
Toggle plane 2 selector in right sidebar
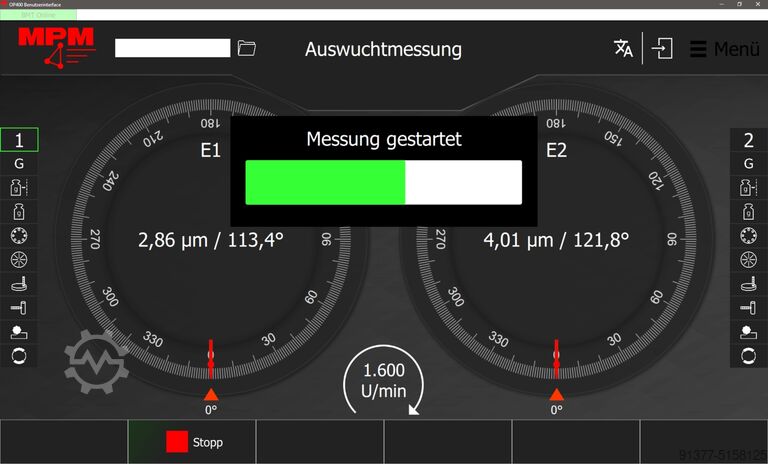click(x=748, y=140)
